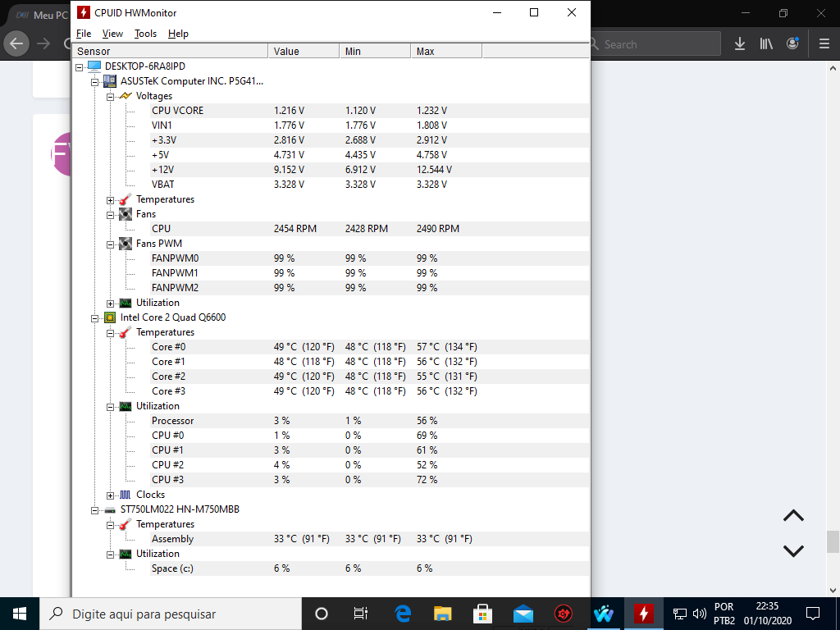This screenshot has height=630, width=840.
Task: Open the Mail app from the taskbar
Action: pyautogui.click(x=523, y=614)
